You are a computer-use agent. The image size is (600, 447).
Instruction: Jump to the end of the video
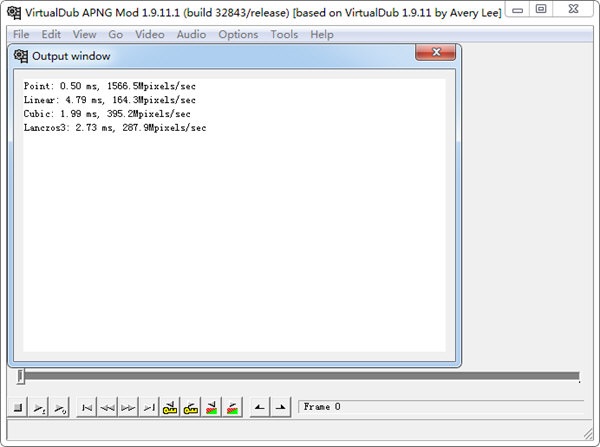(x=149, y=408)
